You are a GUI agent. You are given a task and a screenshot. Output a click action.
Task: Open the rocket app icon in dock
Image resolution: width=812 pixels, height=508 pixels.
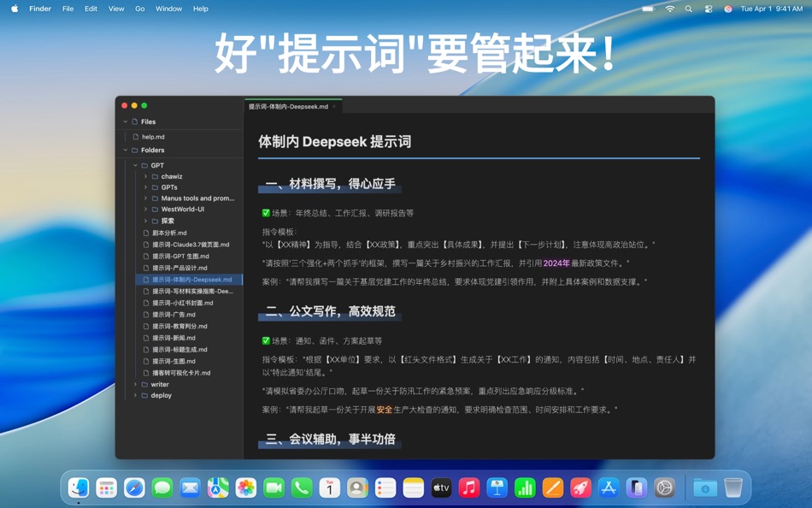(581, 487)
